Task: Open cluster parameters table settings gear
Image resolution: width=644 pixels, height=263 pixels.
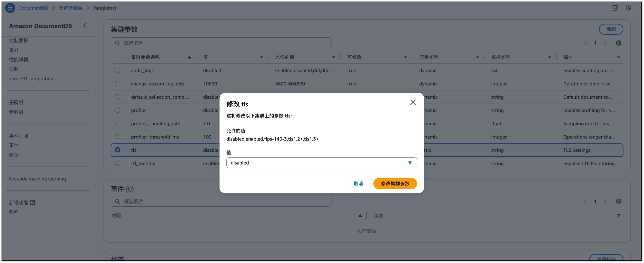Action: [618, 43]
